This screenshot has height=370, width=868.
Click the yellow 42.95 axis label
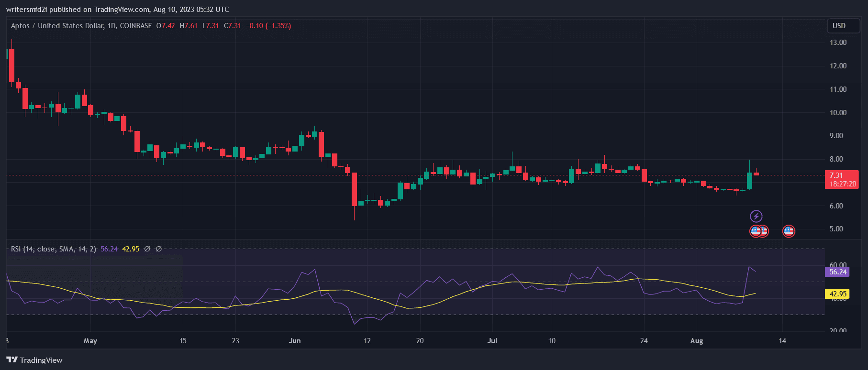pos(837,294)
